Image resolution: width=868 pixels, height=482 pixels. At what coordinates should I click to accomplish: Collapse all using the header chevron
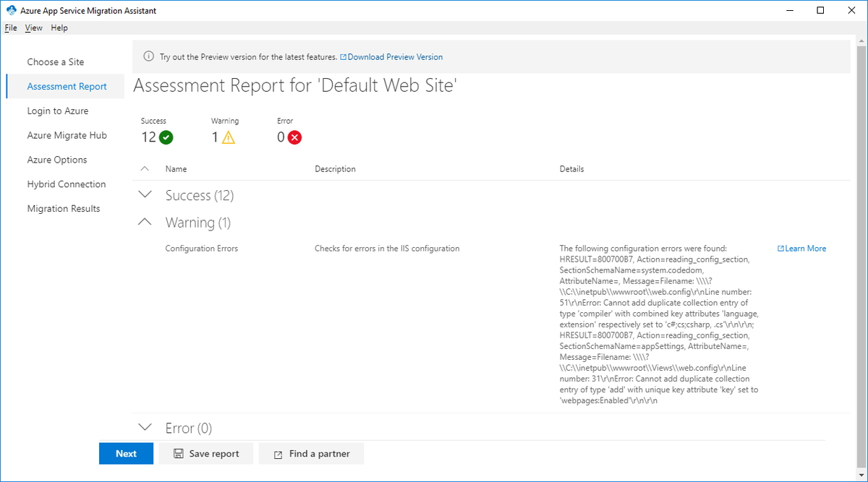click(145, 168)
